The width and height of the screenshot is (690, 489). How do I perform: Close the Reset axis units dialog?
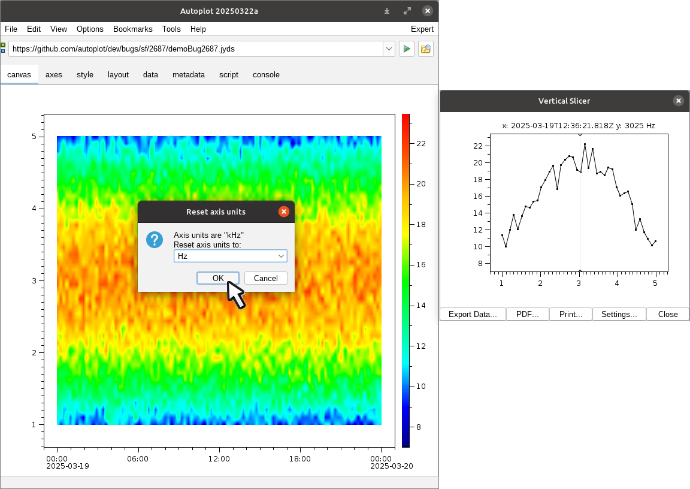284,212
